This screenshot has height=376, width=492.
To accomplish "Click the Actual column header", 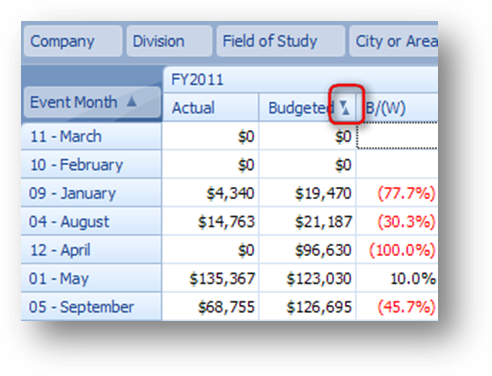I will pyautogui.click(x=211, y=108).
